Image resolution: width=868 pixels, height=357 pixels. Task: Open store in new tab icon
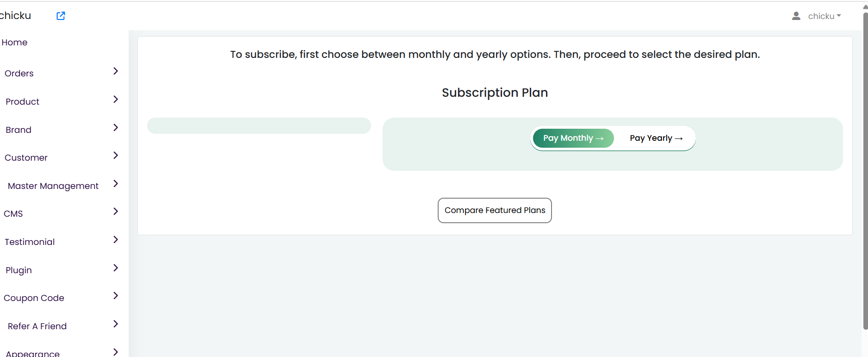click(61, 16)
